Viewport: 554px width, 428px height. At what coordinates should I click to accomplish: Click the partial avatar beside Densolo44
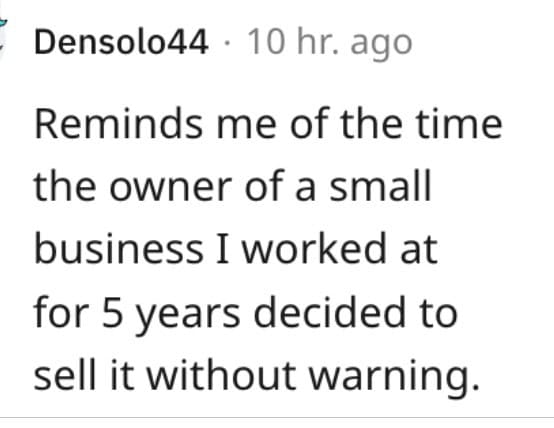(3, 36)
